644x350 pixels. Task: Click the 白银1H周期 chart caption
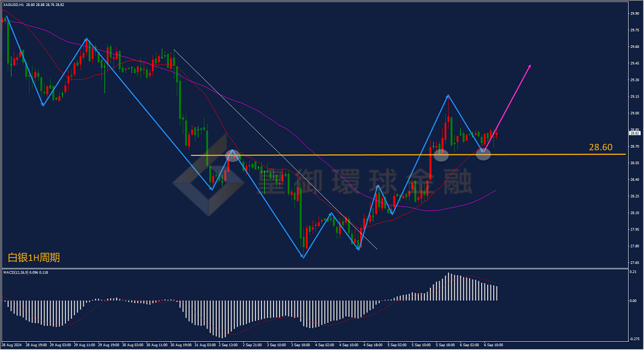coord(34,258)
